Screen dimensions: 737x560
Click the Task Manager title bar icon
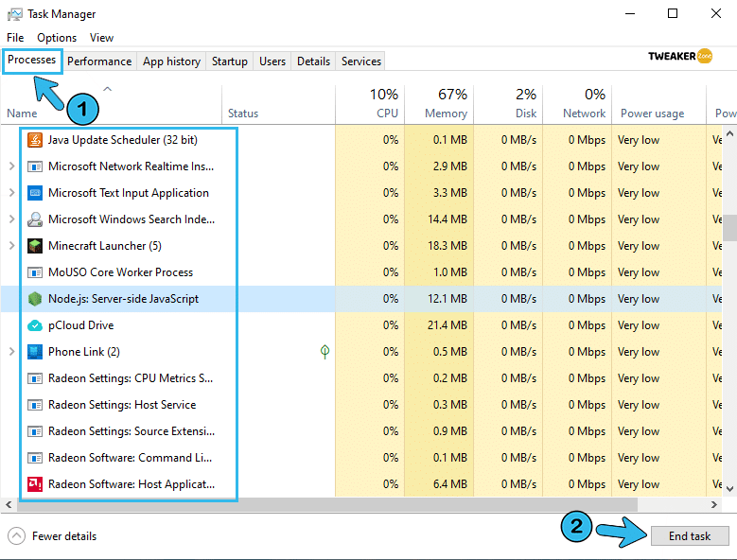(x=14, y=14)
